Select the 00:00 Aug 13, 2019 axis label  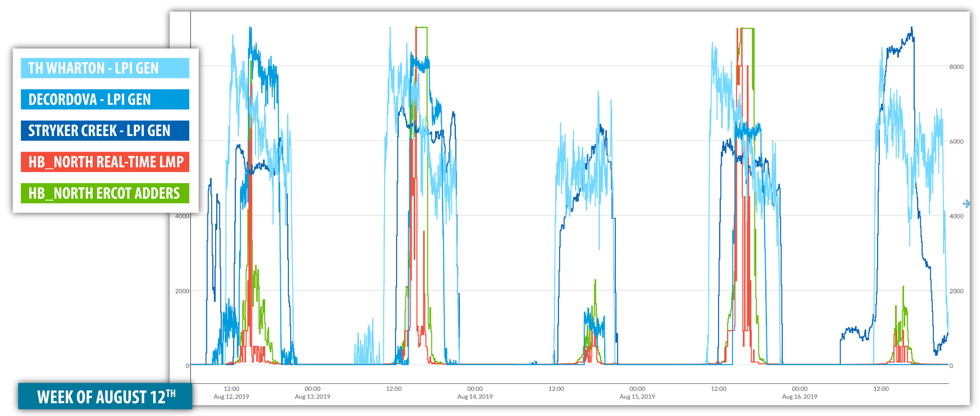(x=312, y=392)
